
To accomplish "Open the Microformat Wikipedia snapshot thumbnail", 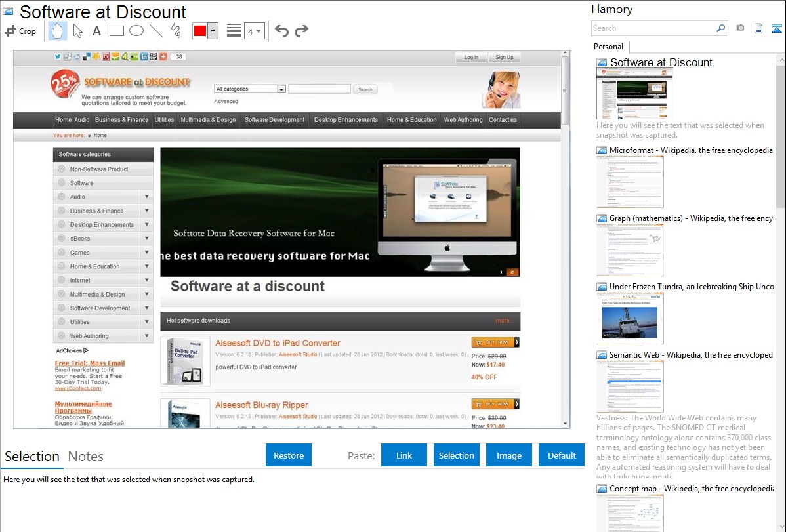I will [630, 182].
